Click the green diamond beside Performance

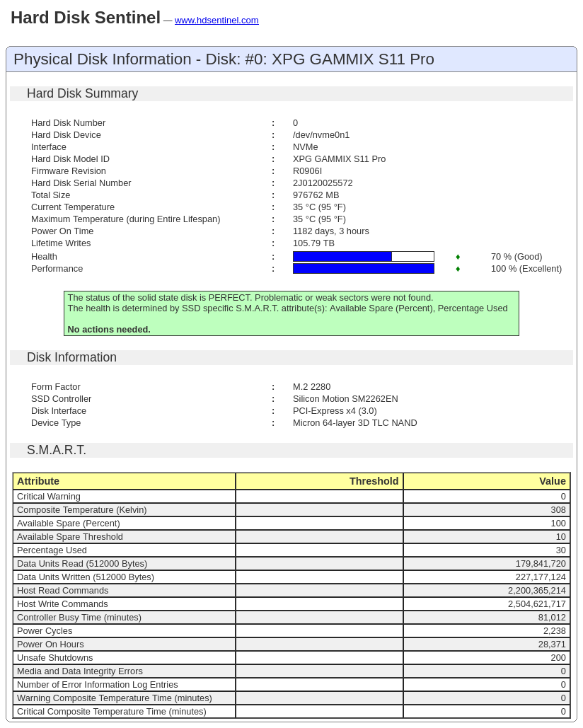click(x=458, y=269)
